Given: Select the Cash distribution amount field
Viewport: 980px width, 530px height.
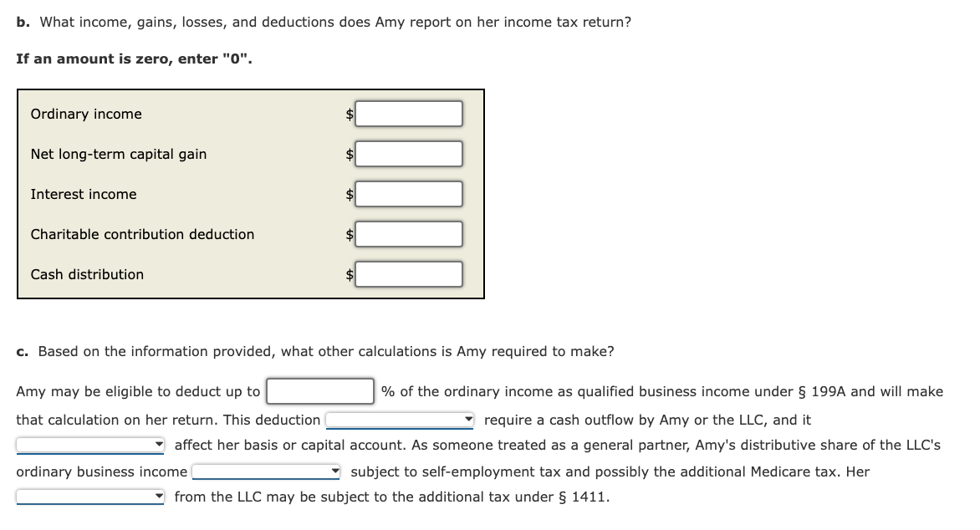Looking at the screenshot, I should pos(409,273).
